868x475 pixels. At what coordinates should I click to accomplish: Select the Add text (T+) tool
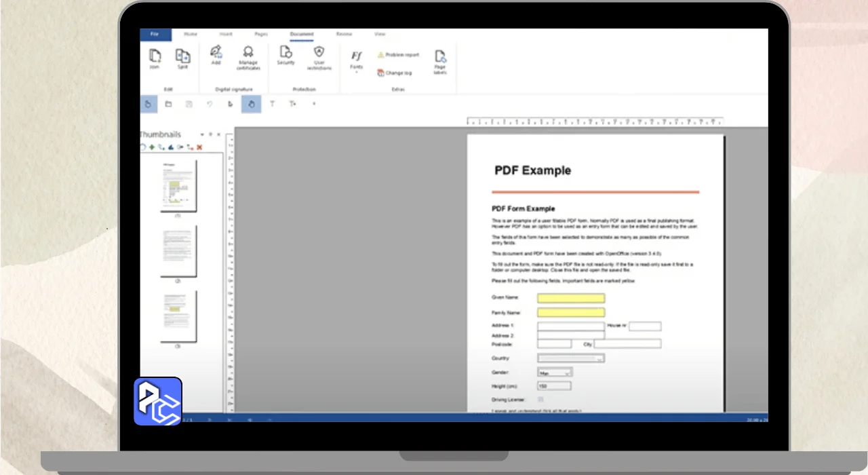(292, 104)
